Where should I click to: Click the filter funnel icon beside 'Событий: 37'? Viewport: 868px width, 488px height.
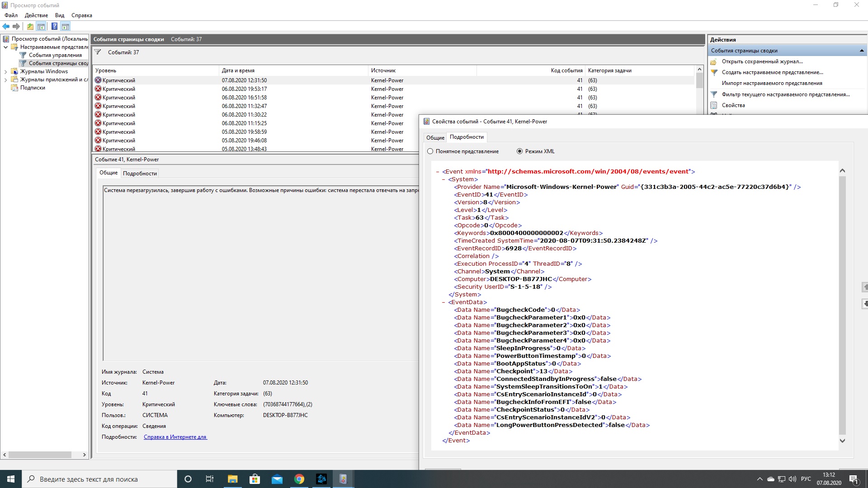(x=98, y=52)
